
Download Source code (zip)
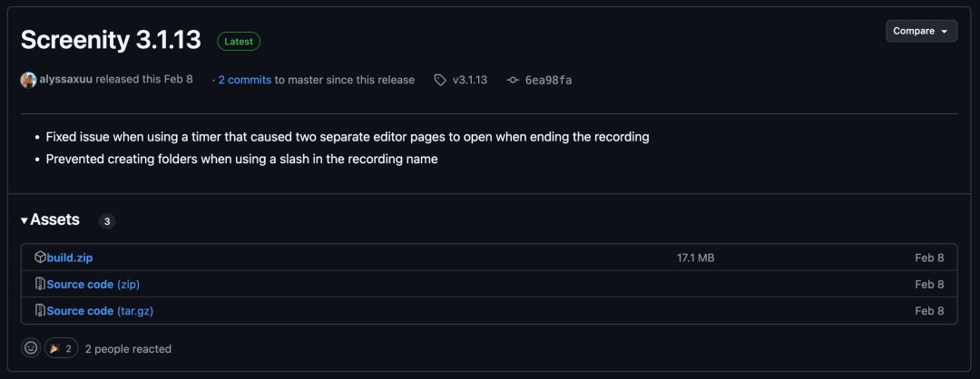click(93, 285)
